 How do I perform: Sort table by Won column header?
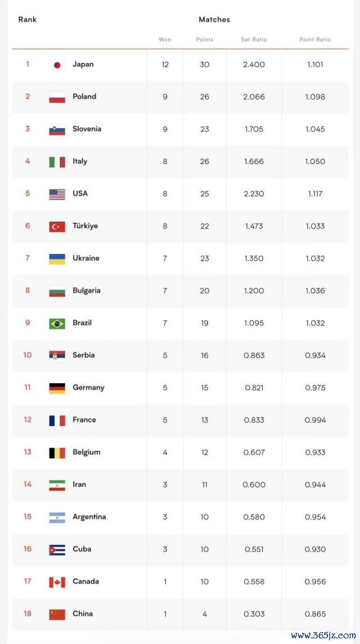165,40
